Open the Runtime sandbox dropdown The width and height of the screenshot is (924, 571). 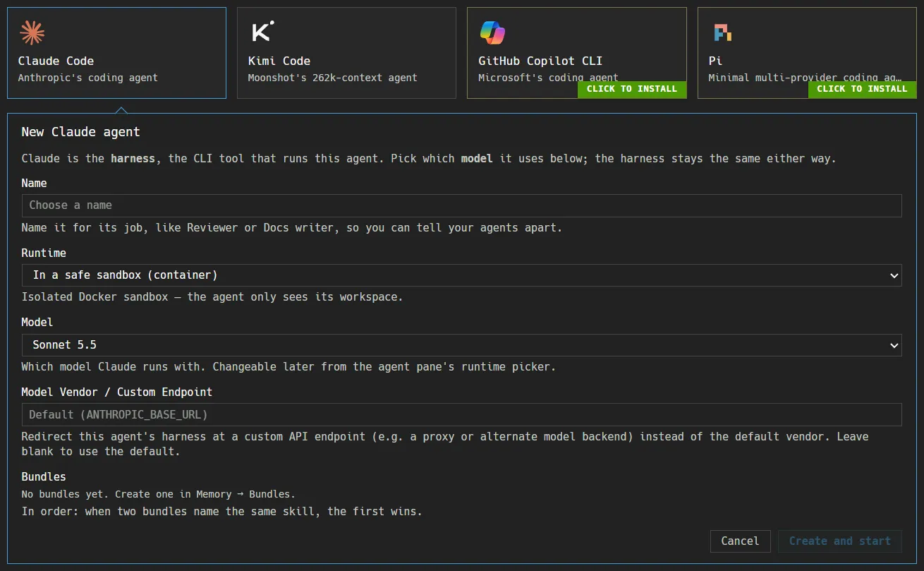(x=461, y=275)
